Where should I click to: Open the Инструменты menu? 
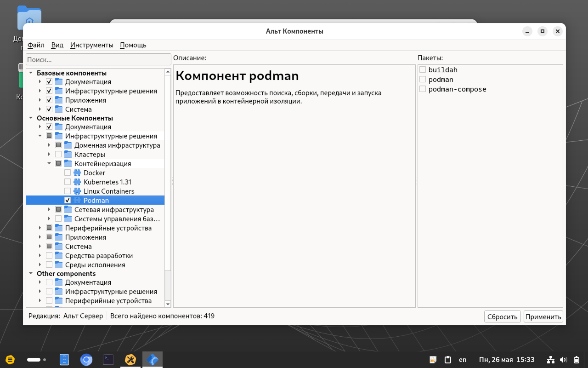coord(92,45)
